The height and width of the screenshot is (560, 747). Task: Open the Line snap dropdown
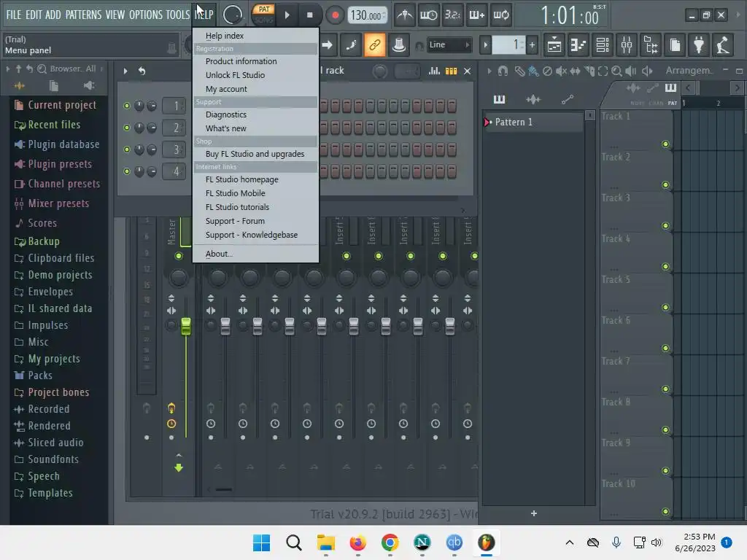coord(449,44)
